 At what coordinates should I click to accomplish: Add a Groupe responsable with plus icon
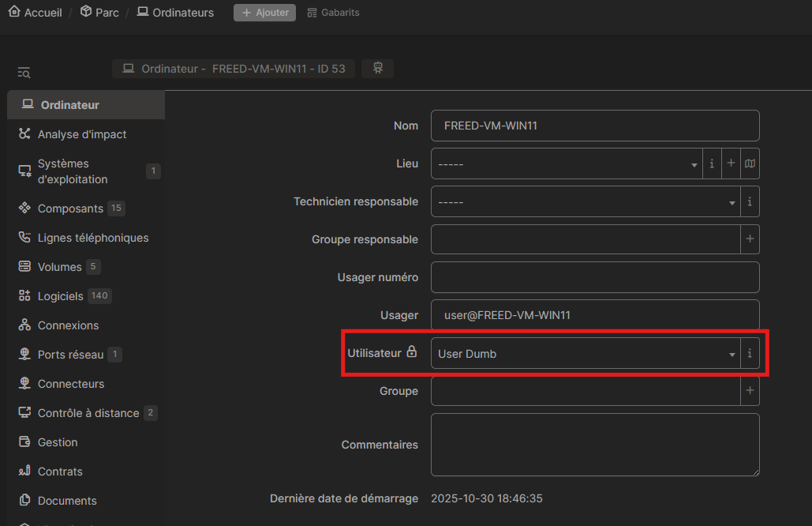(x=750, y=239)
